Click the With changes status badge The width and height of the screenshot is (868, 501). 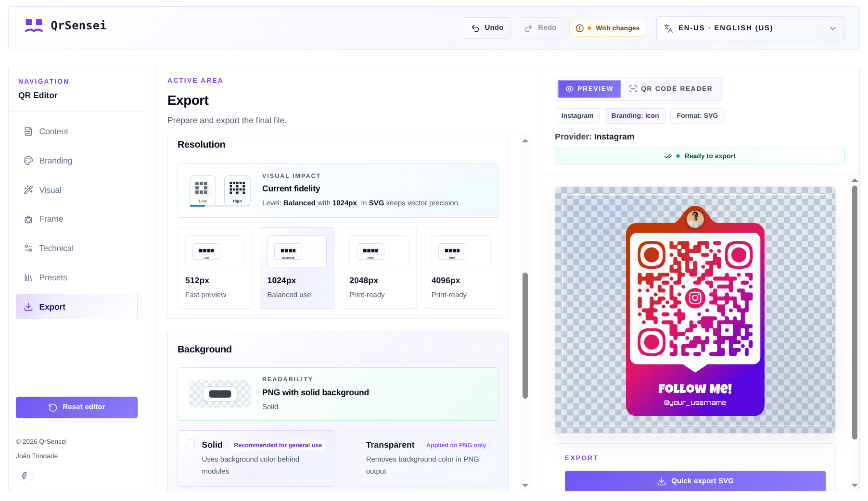pos(608,28)
